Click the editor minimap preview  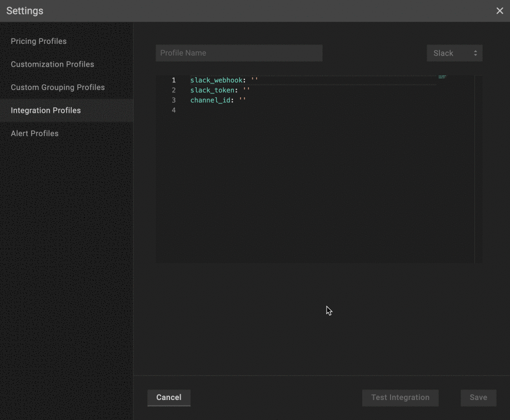(442, 77)
